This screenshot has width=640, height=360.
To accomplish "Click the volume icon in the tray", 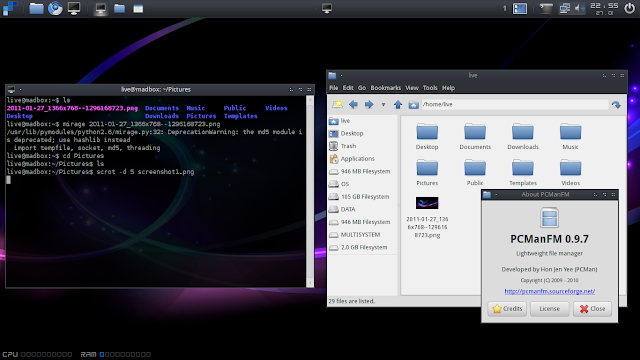I will 579,8.
